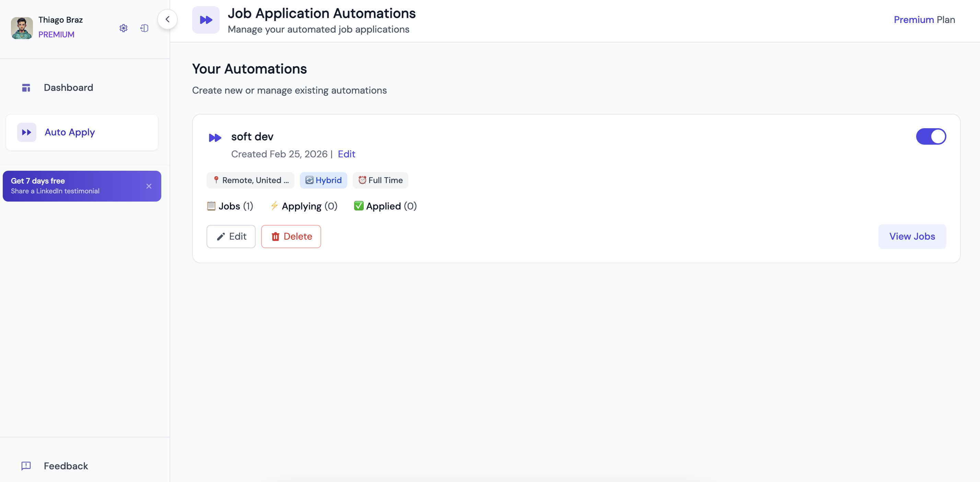Open settings via the gear icon
This screenshot has width=980, height=482.
tap(123, 28)
